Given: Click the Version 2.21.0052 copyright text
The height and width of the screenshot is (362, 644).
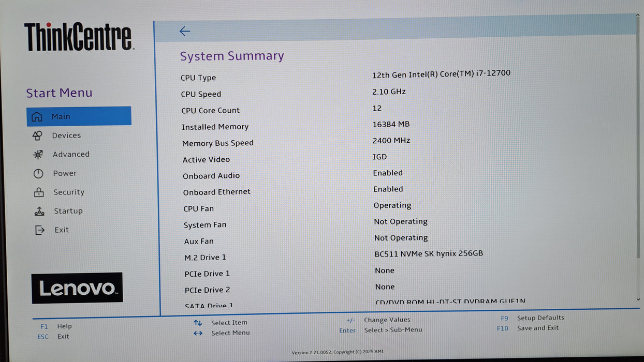Looking at the screenshot, I should 338,352.
